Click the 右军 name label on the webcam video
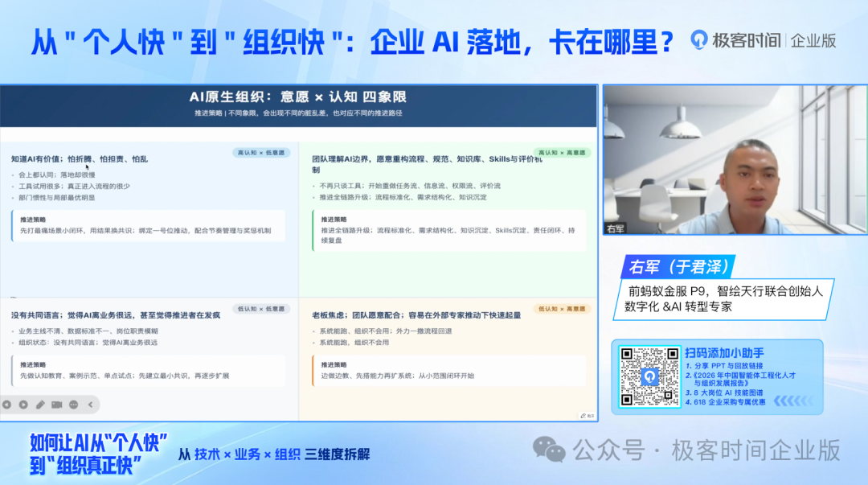Screen dimensions: 868x485 615,228
